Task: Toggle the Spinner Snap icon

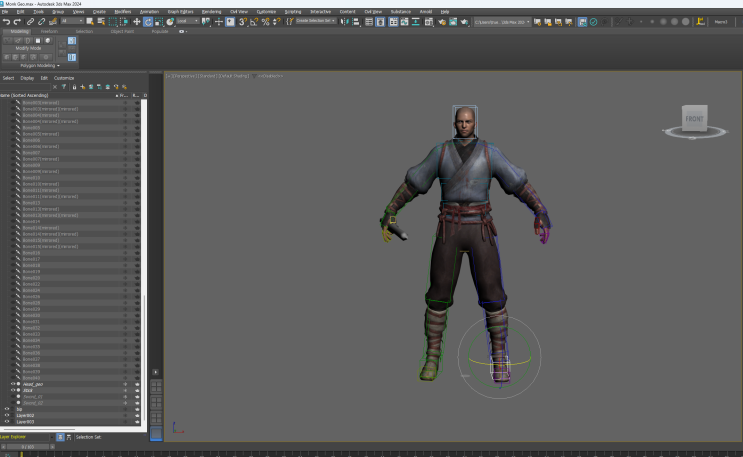Action: pos(277,22)
